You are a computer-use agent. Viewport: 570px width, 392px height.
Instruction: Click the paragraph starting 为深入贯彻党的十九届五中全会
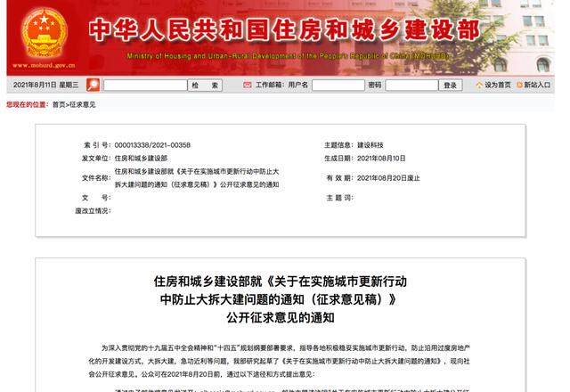279,361
